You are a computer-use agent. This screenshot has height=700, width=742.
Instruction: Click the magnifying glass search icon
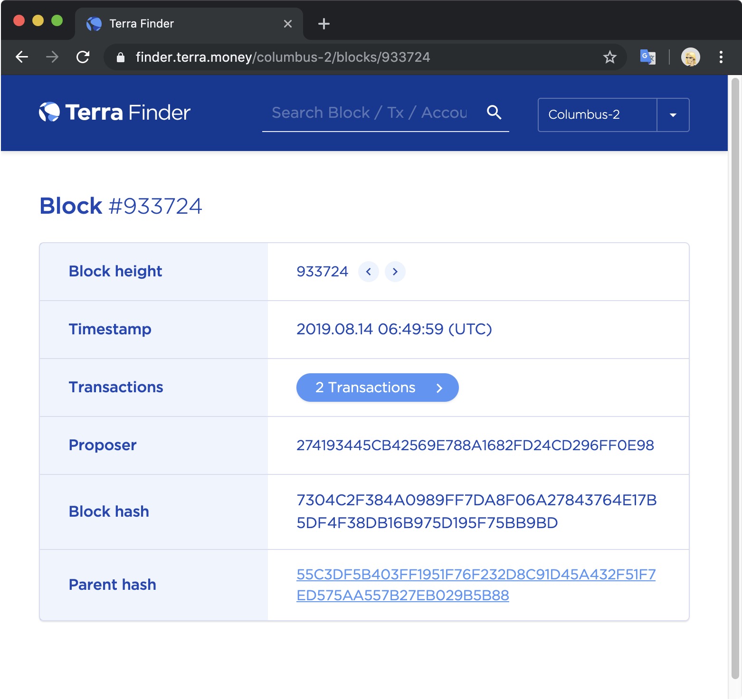[x=494, y=113]
